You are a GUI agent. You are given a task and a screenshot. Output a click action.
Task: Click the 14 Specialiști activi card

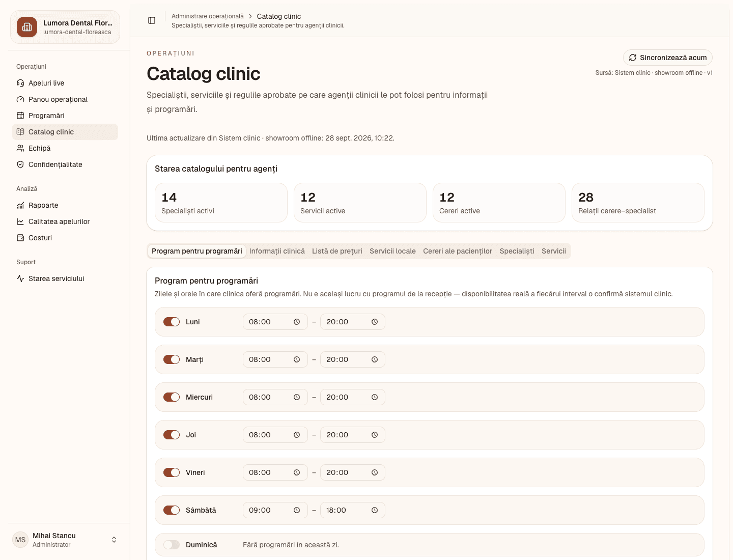coord(221,203)
